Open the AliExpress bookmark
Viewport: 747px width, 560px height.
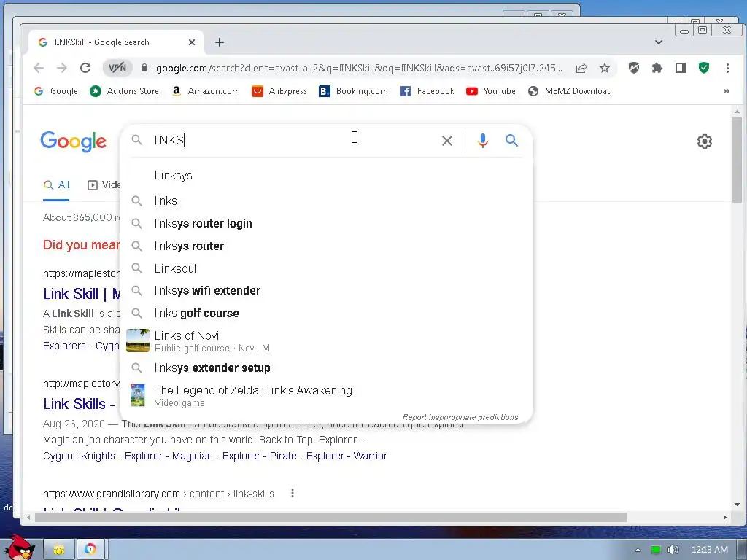point(279,91)
